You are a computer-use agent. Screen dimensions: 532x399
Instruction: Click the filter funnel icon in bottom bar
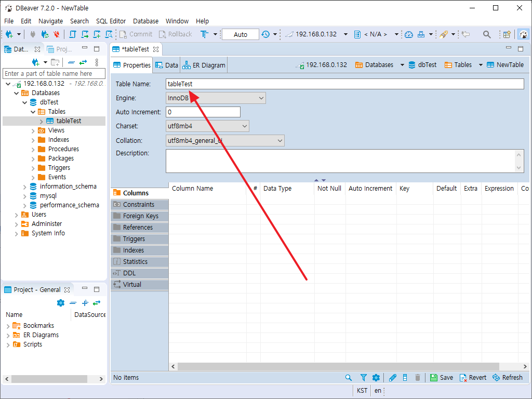click(x=363, y=377)
